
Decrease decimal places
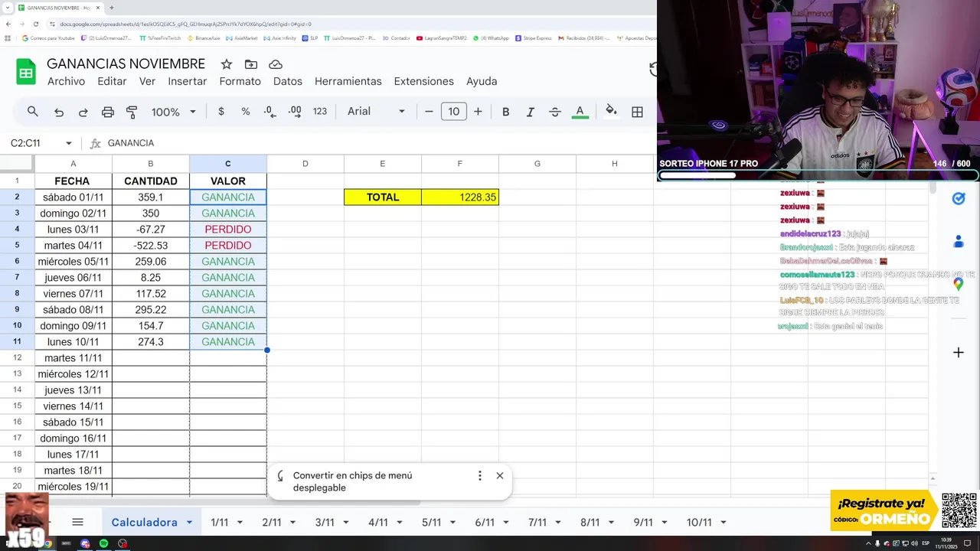[269, 112]
